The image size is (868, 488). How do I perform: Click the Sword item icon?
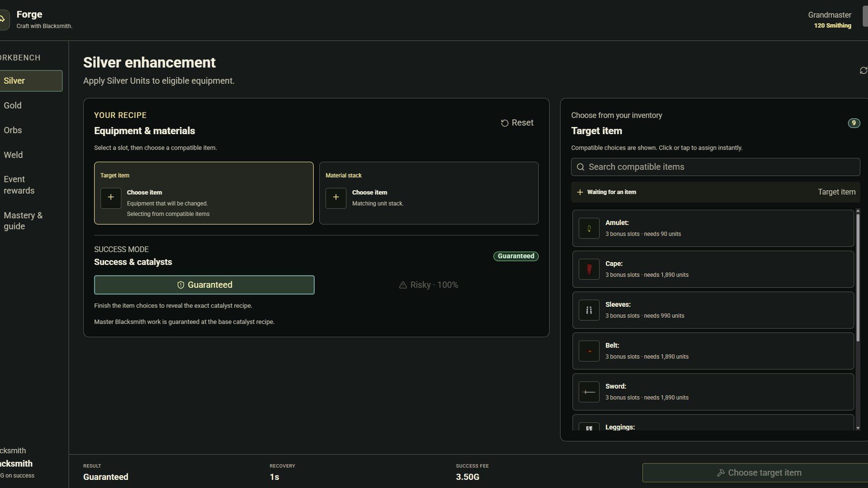(589, 392)
